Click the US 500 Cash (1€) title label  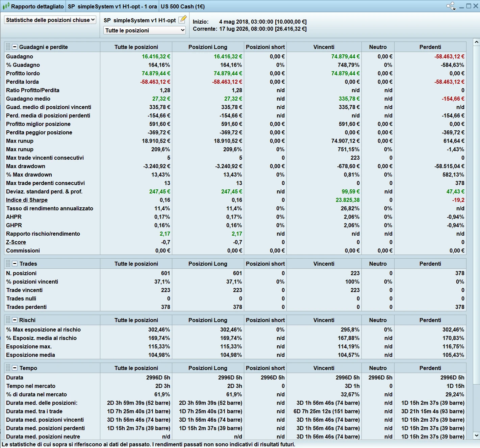[183, 6]
